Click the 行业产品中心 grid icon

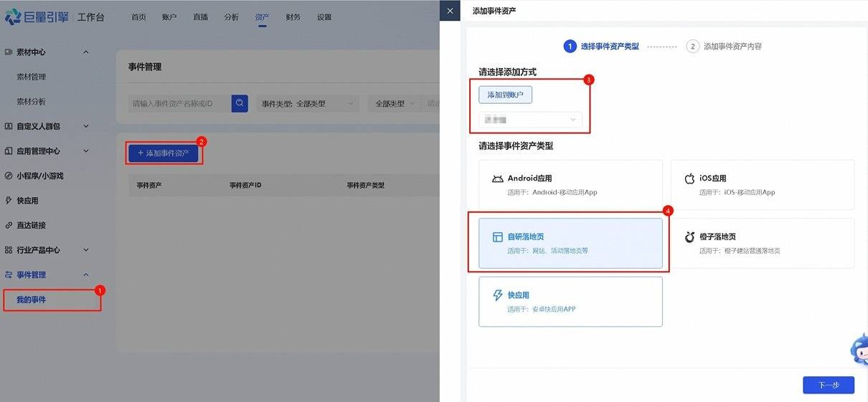(x=9, y=250)
